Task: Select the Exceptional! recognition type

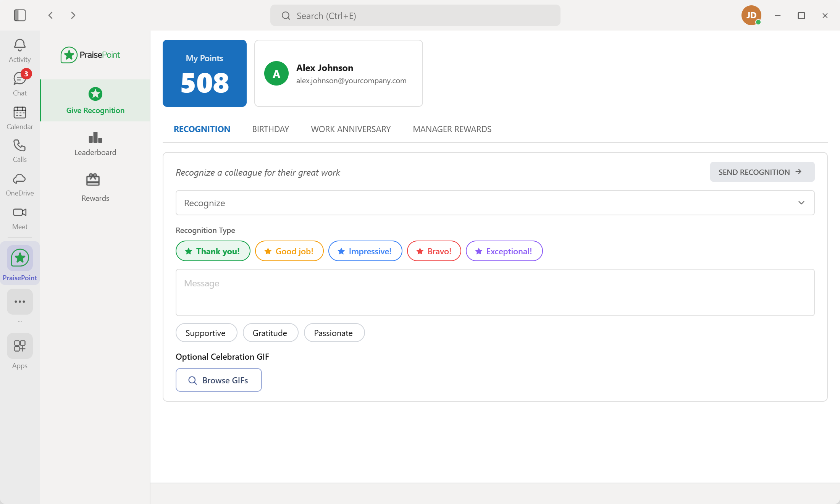Action: [x=504, y=251]
